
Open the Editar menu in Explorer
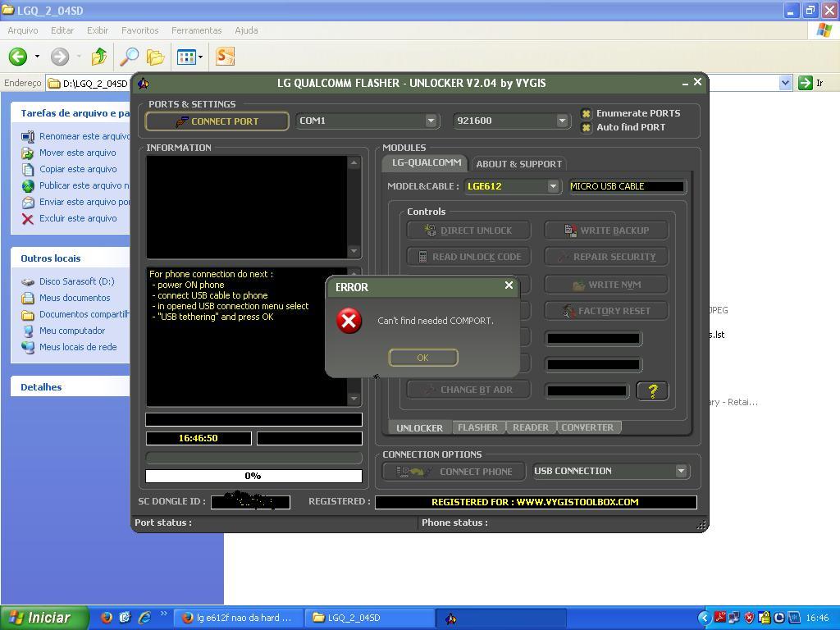pyautogui.click(x=62, y=30)
